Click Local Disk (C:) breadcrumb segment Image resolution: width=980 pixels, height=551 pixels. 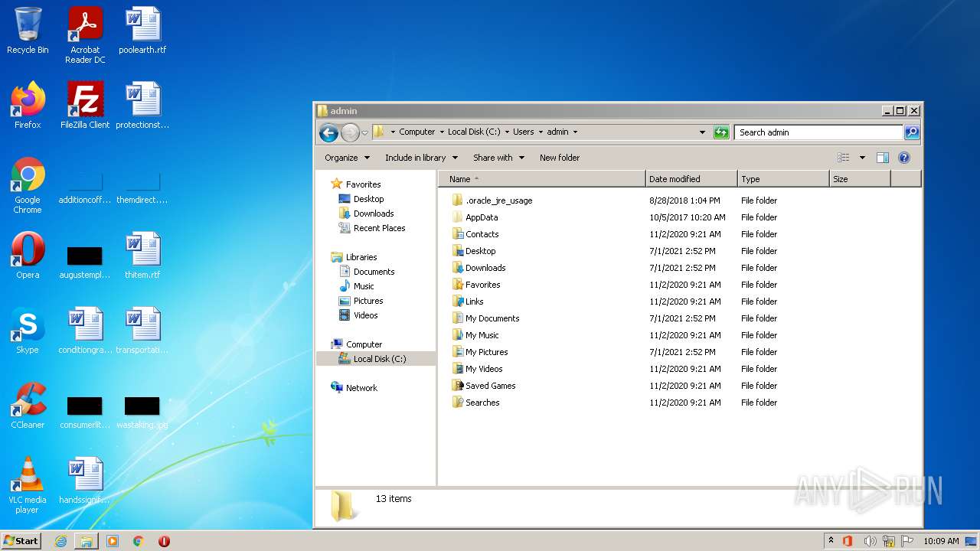(x=474, y=132)
